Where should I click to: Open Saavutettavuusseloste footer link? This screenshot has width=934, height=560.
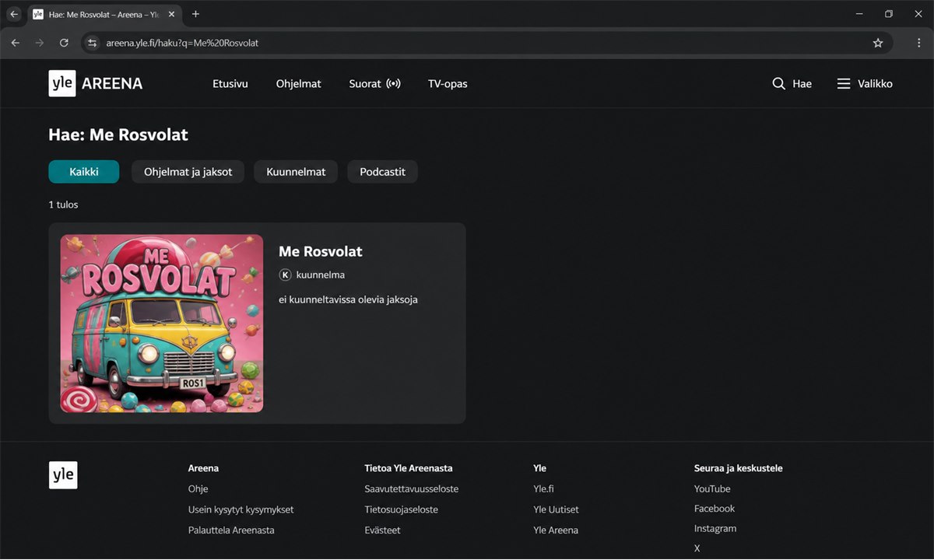[x=411, y=489]
